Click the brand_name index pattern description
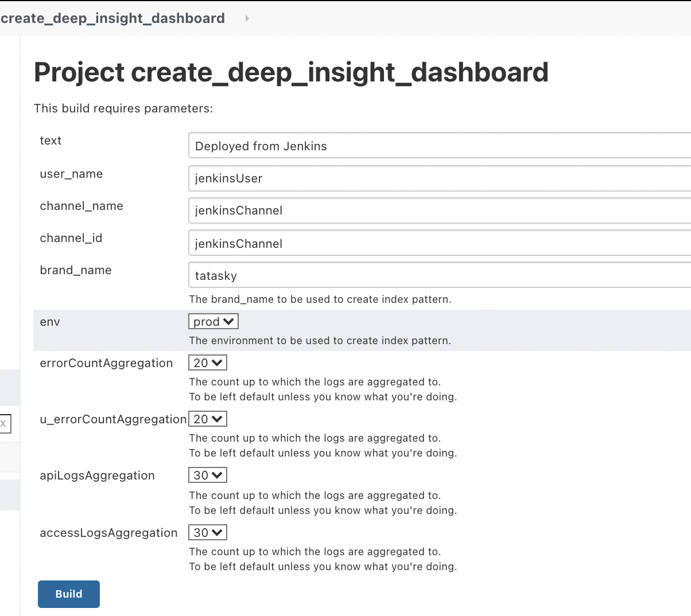691x616 pixels. [320, 299]
